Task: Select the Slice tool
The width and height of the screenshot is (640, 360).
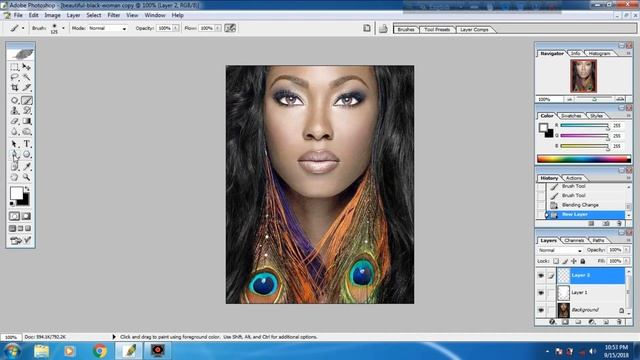Action: pyautogui.click(x=27, y=88)
